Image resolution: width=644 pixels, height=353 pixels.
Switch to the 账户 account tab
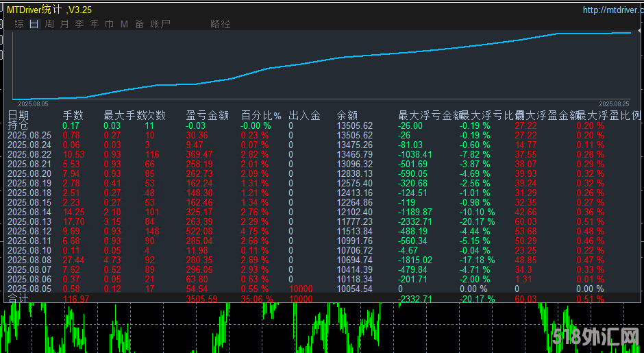pyautogui.click(x=160, y=24)
